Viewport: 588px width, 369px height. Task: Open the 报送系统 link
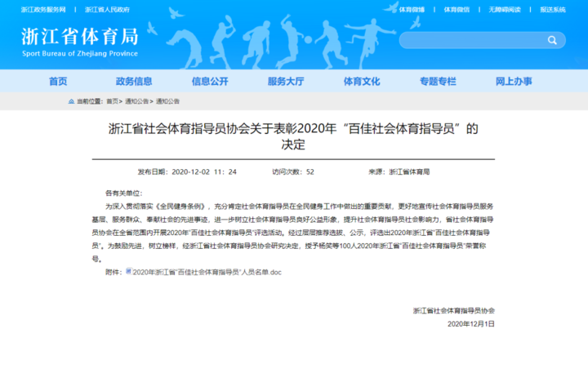(x=552, y=10)
